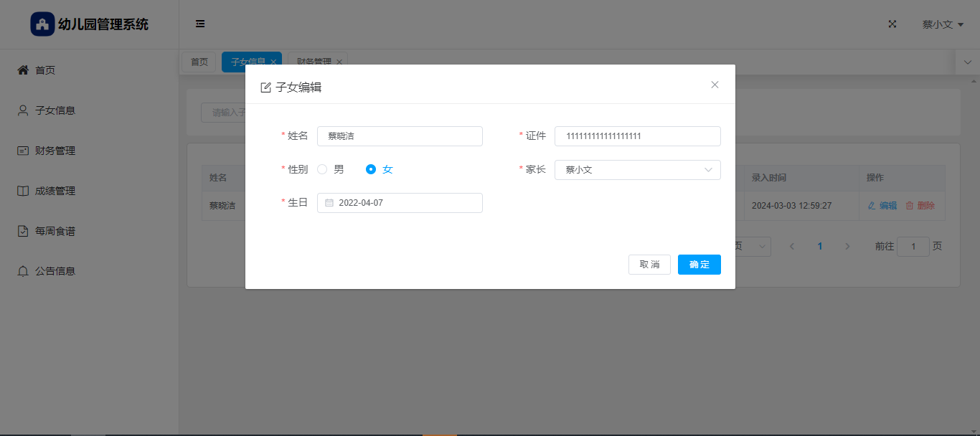Close the 子女编辑 dialog with the X

point(715,85)
